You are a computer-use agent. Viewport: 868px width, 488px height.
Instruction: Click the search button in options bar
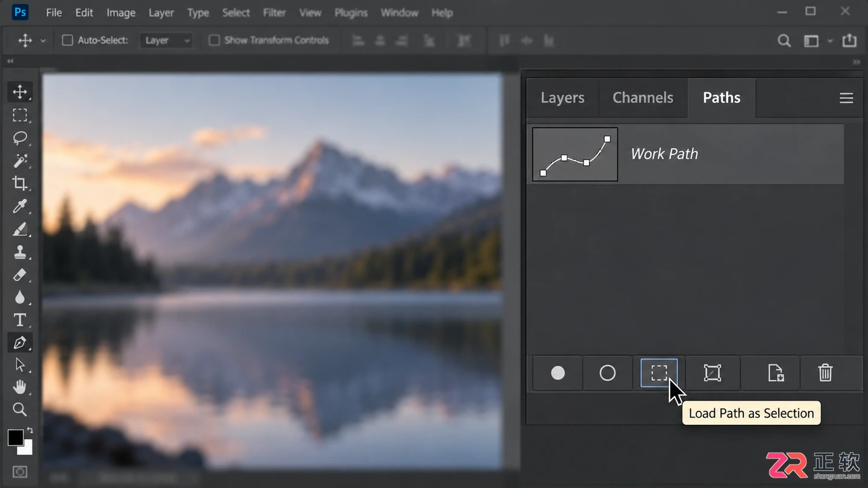tap(784, 40)
